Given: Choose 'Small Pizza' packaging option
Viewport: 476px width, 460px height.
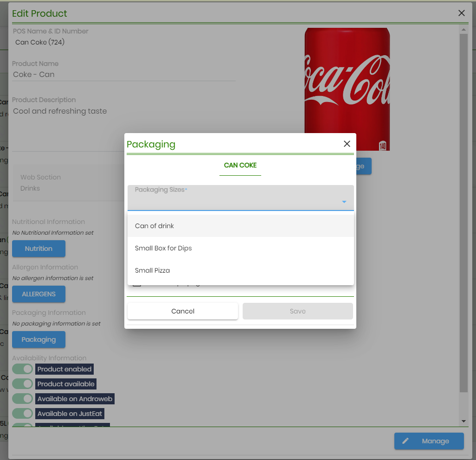Looking at the screenshot, I should point(240,270).
